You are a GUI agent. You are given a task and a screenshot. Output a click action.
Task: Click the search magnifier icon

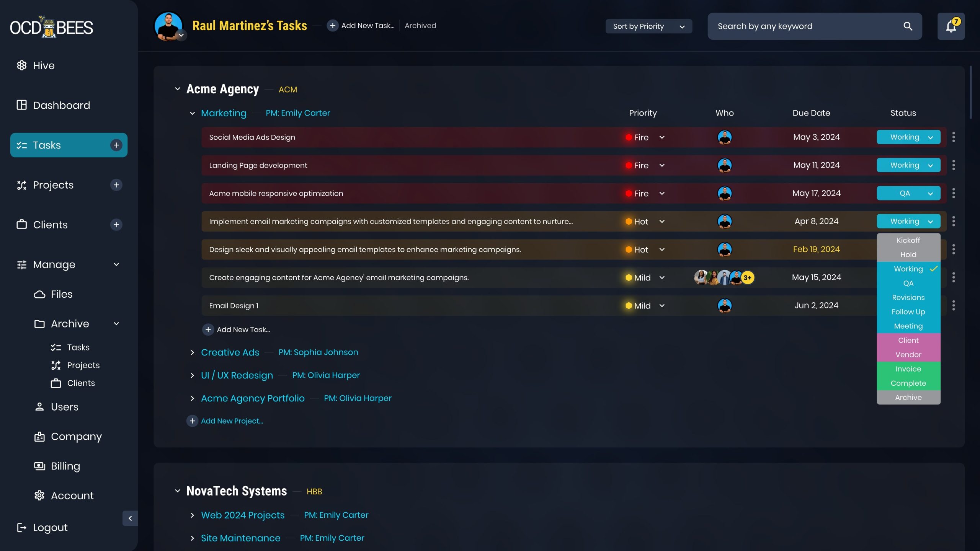coord(908,26)
